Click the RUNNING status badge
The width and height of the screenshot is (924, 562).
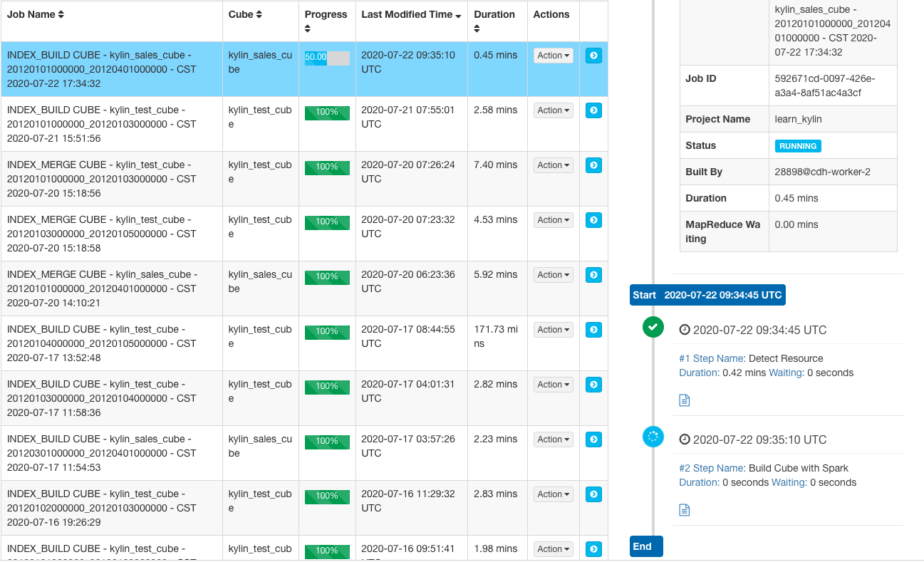pyautogui.click(x=798, y=146)
